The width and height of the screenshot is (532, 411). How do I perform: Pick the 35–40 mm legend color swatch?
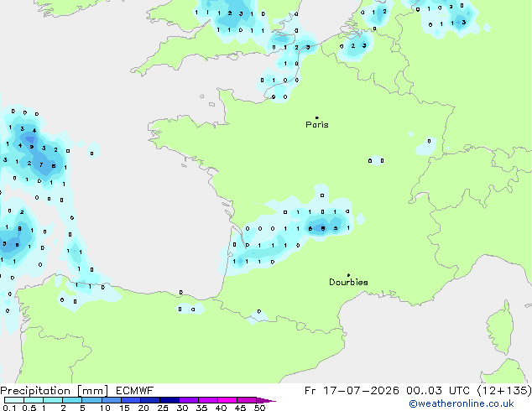tap(208, 400)
